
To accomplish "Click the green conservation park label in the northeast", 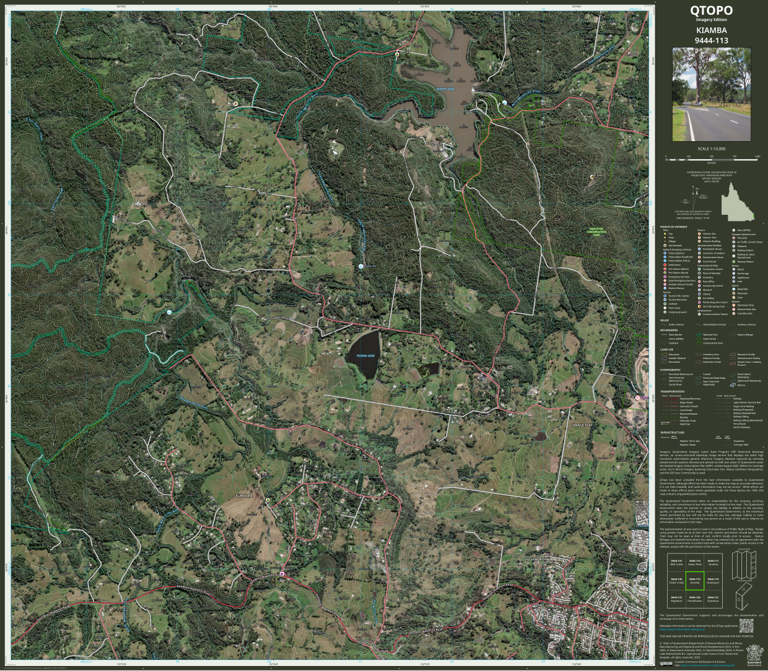I will point(596,232).
